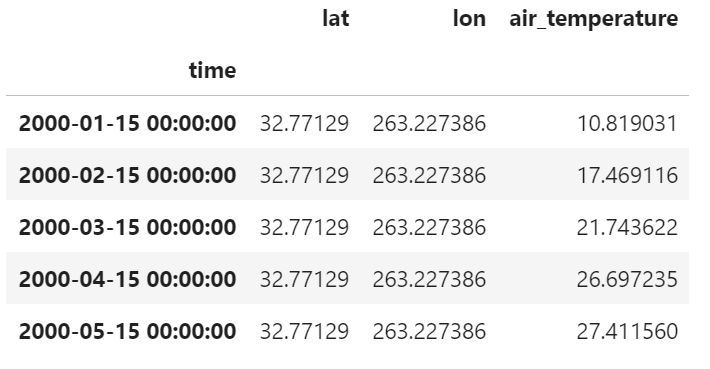Click the air temperature value 17.469116

click(627, 175)
